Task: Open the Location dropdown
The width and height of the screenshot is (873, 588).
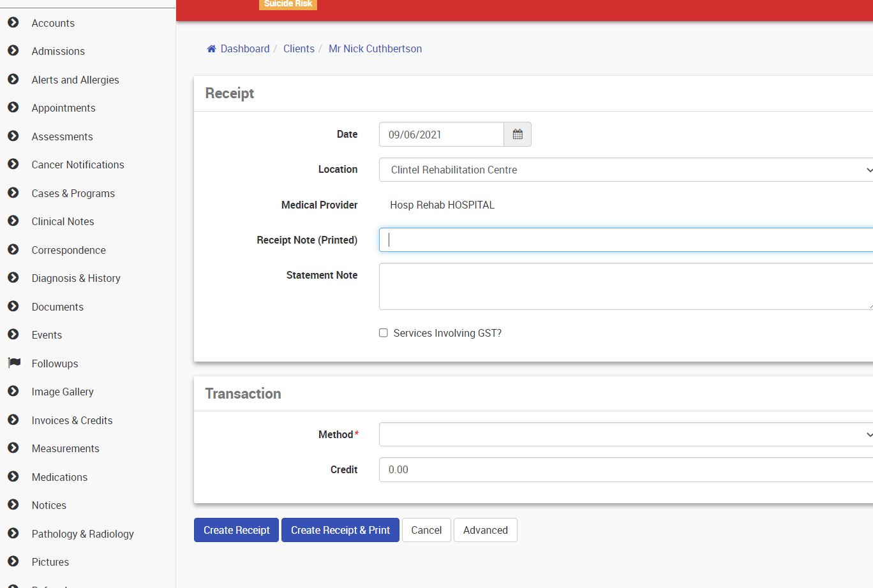Action: [625, 170]
